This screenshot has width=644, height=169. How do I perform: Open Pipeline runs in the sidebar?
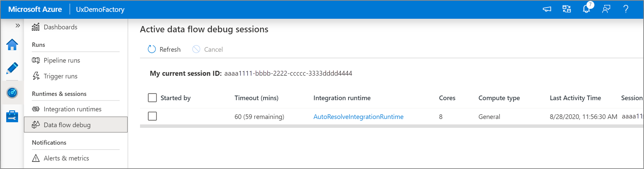(62, 60)
